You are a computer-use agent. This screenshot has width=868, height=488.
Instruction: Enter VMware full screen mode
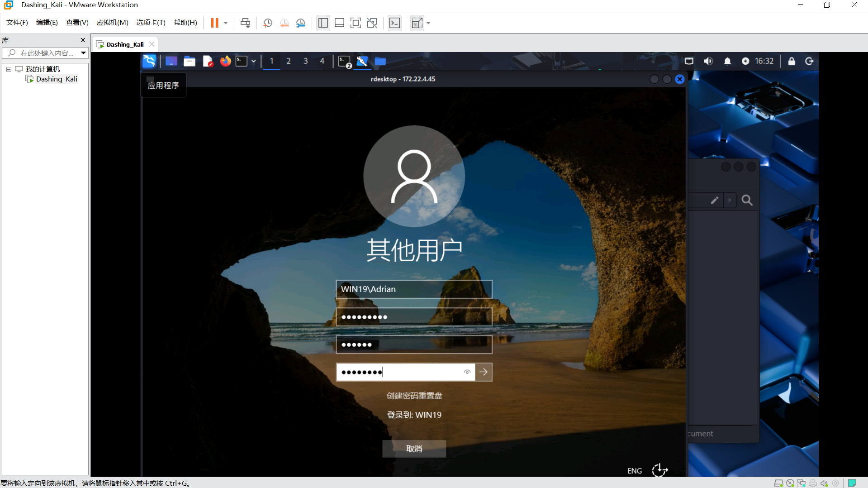click(x=356, y=23)
